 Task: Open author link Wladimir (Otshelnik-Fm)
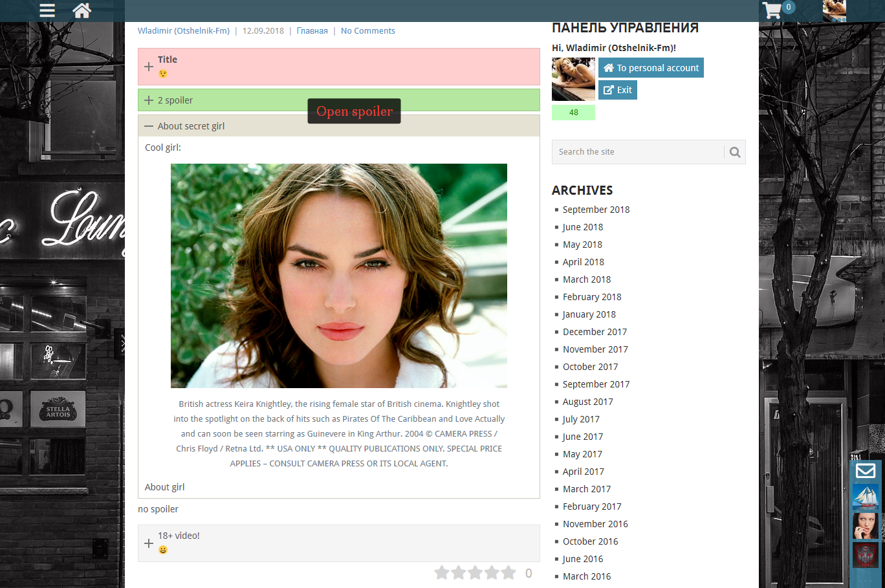click(x=184, y=30)
